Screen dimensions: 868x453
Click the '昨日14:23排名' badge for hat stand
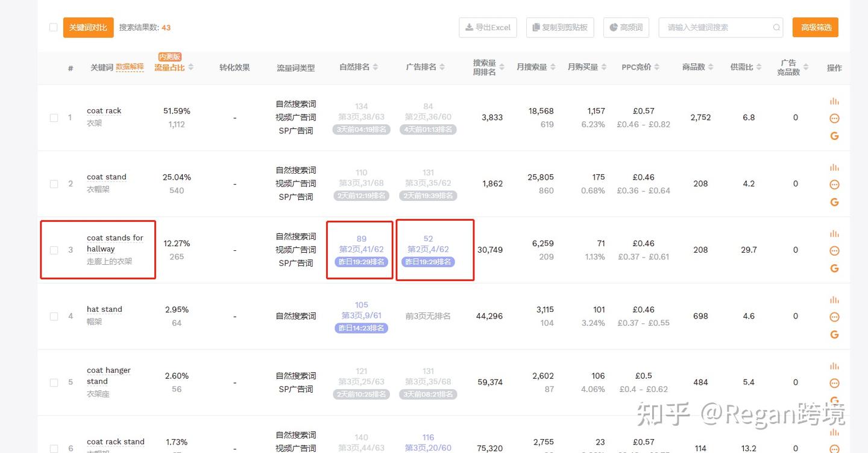tap(362, 328)
